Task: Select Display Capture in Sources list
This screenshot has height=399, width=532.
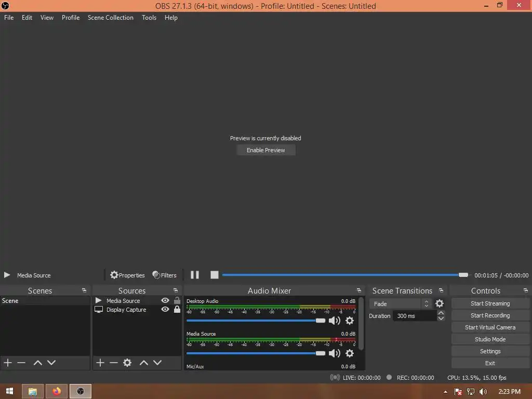Action: (137, 310)
